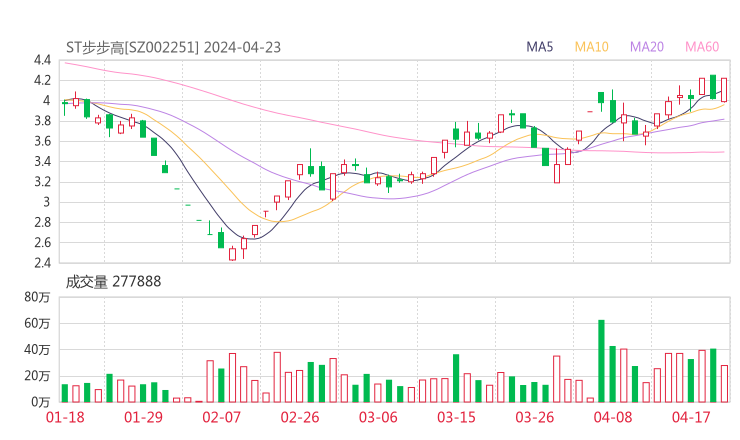
Task: Click the 01-29 date axis label
Action: coord(143,417)
